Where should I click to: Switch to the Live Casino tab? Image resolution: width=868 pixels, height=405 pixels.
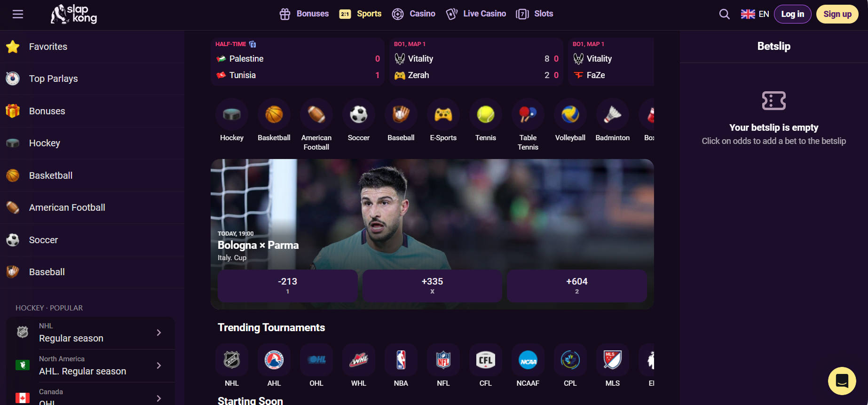[476, 14]
